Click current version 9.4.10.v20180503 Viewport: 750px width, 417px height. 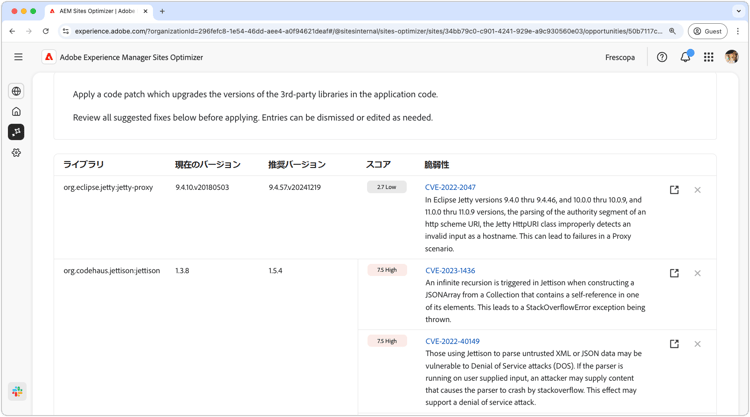(202, 187)
